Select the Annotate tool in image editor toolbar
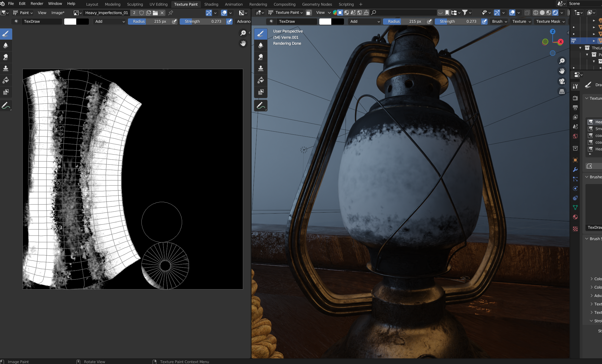 [6, 106]
